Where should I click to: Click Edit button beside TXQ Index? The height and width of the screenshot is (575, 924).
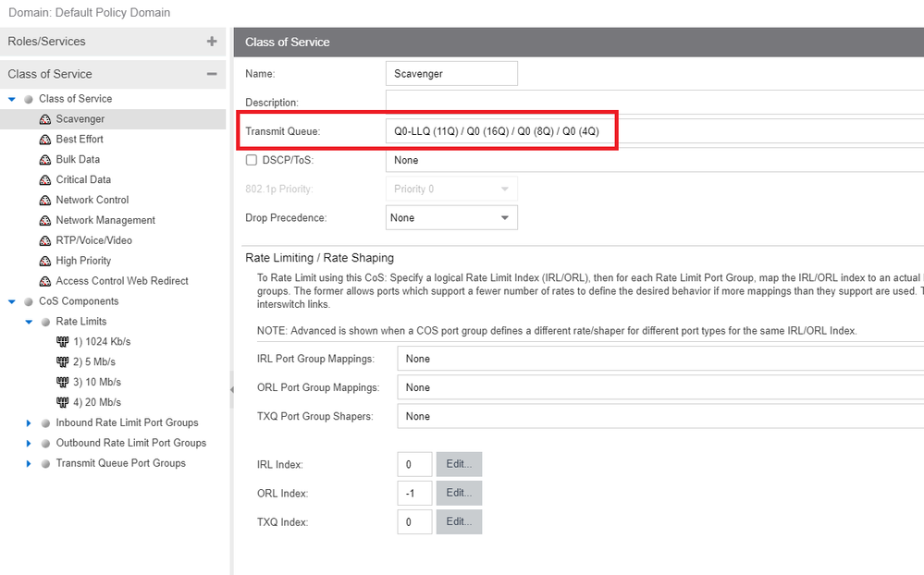[459, 522]
